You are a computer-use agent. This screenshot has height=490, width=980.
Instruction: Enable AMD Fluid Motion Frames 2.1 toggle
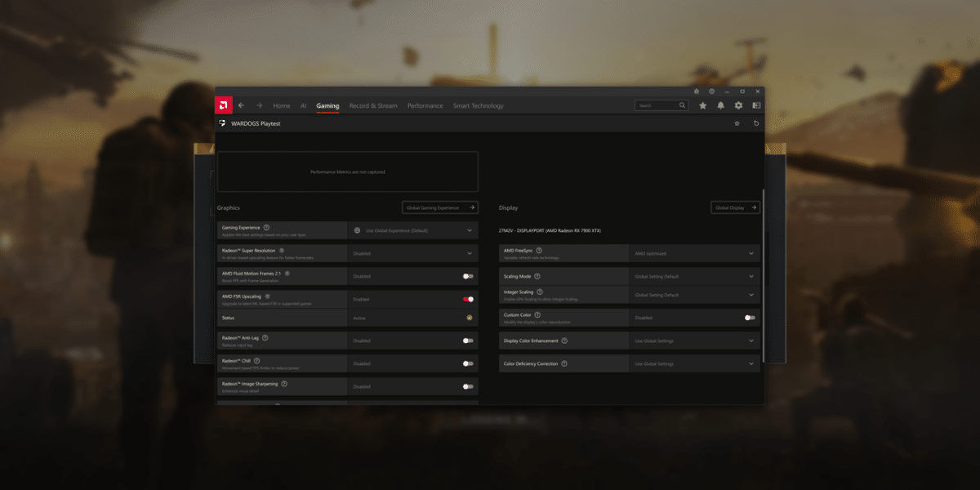pyautogui.click(x=468, y=276)
